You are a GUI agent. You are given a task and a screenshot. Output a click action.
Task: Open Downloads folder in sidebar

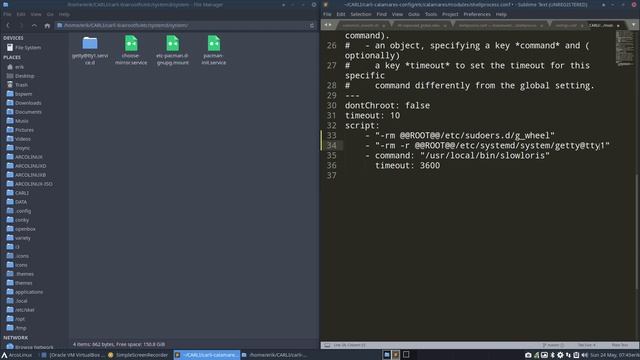[24, 103]
